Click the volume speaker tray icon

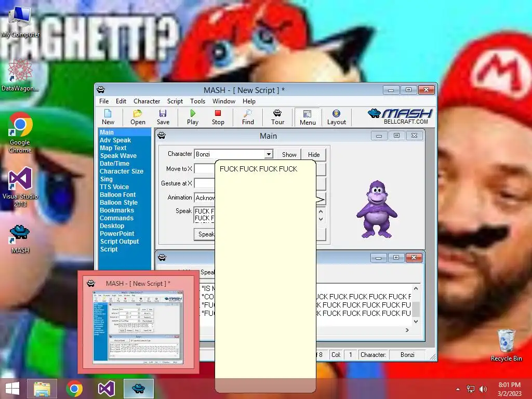tap(483, 389)
